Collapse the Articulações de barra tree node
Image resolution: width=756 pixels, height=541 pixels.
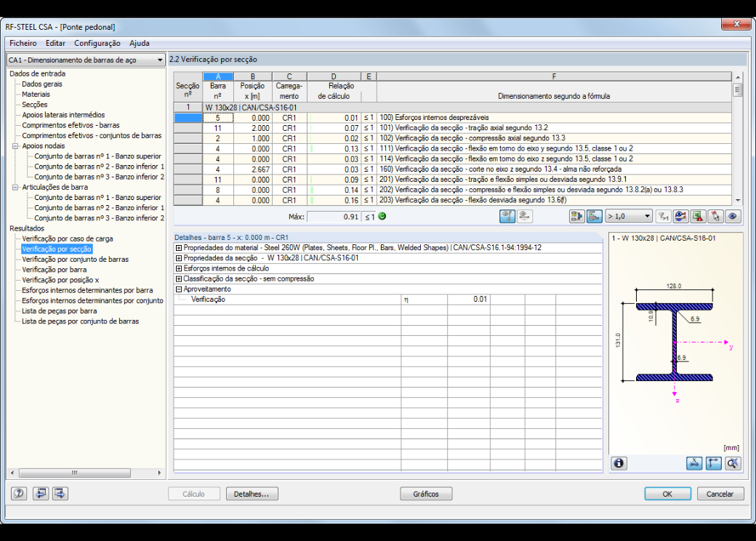tap(15, 187)
